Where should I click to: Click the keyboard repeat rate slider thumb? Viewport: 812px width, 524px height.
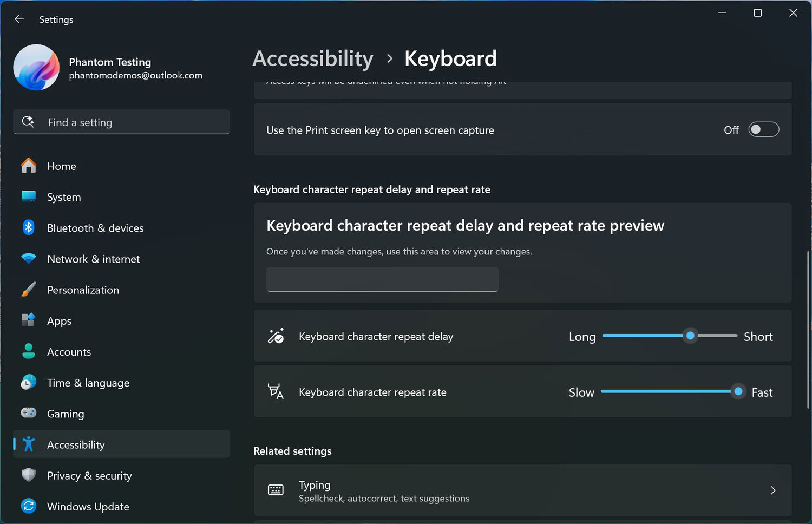[x=738, y=391]
